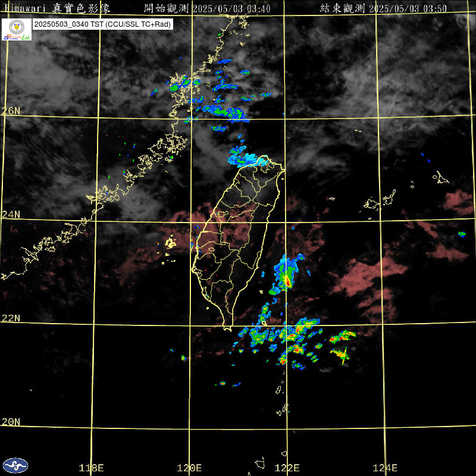Click the weather bureau logo at bottom left
476x476 pixels.
coord(15,466)
